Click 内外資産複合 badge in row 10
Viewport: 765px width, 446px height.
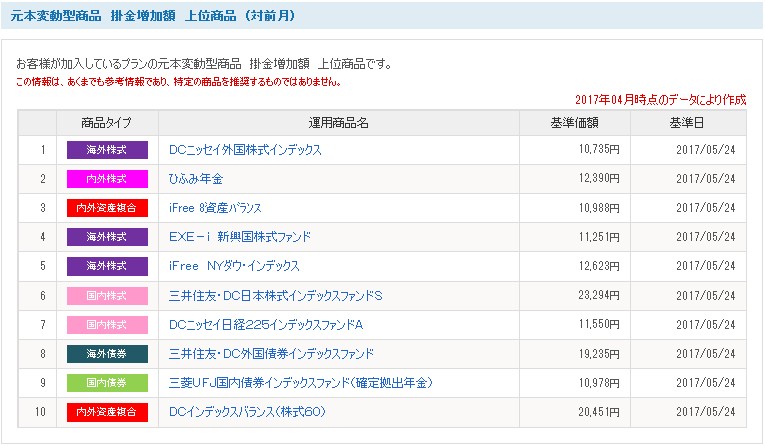107,412
